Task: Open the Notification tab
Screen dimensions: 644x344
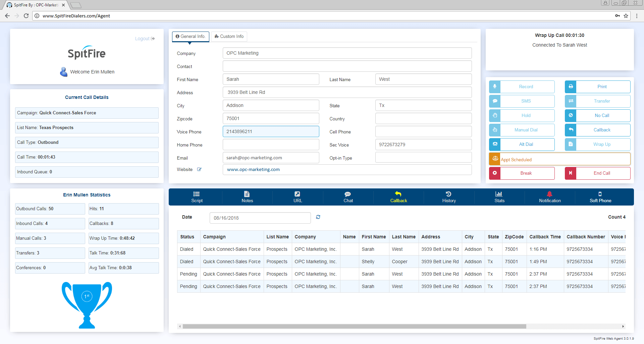Action: tap(550, 197)
